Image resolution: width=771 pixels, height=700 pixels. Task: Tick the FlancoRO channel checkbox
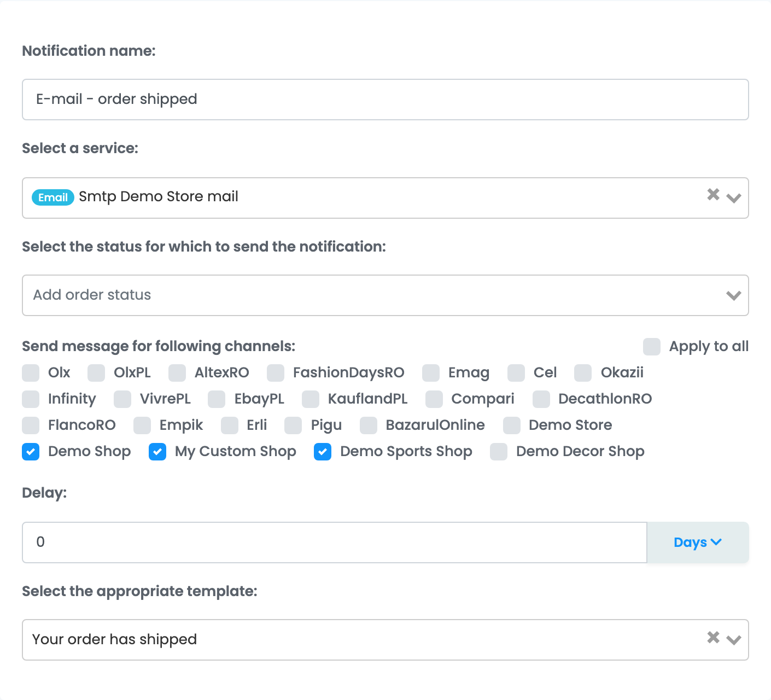(x=31, y=425)
